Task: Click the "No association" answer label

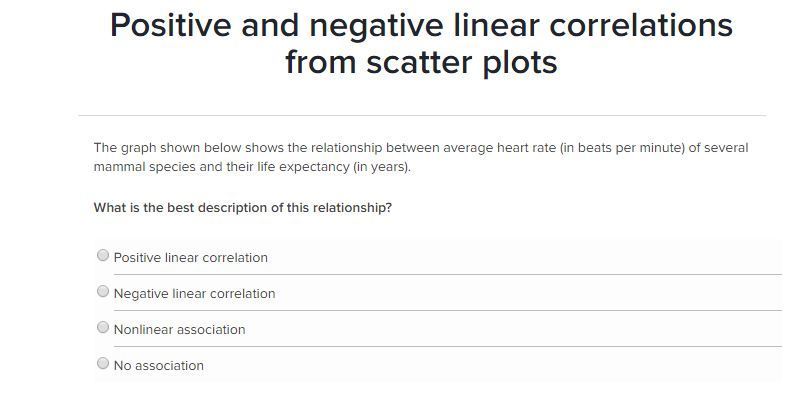Action: 158,366
